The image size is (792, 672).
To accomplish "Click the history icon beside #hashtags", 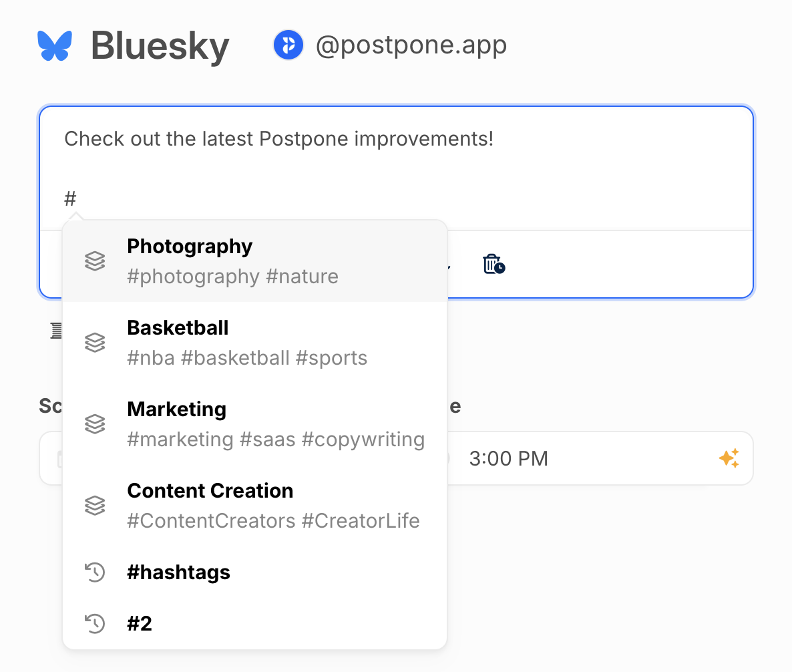I will (95, 572).
